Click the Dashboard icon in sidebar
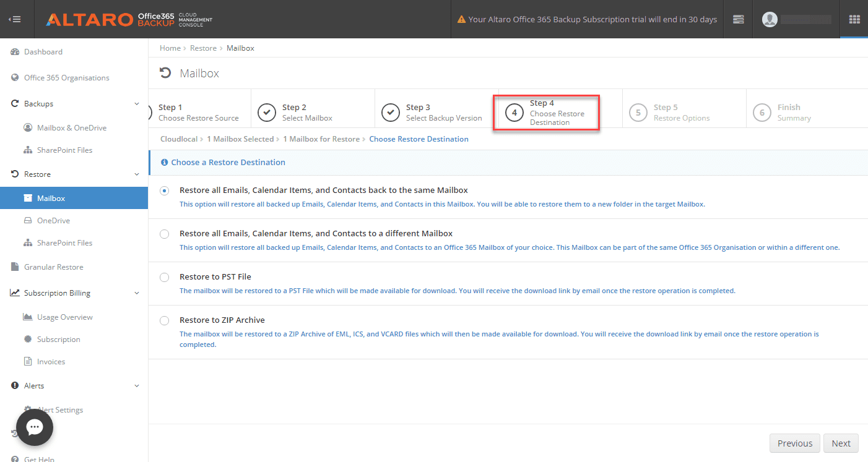This screenshot has height=462, width=868. 15,52
